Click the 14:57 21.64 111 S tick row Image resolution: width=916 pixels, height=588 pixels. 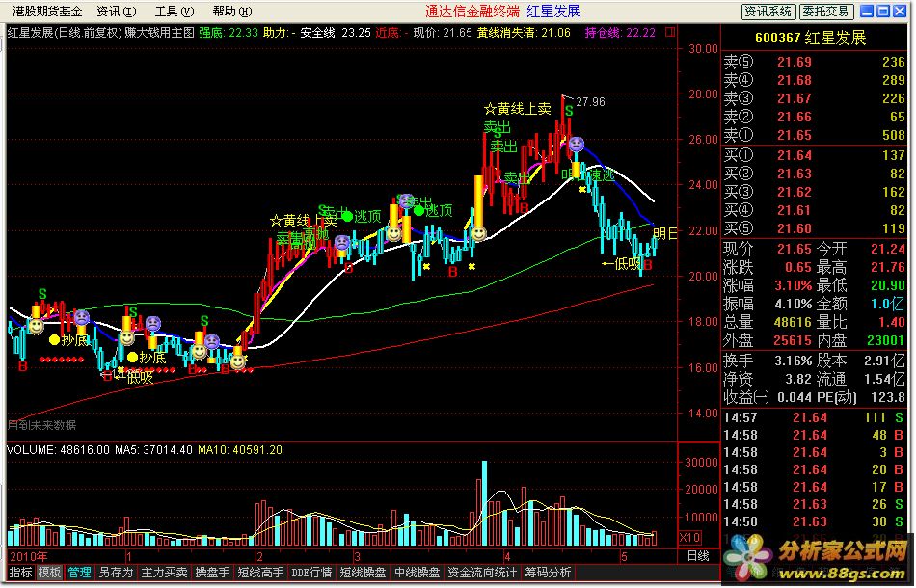click(x=815, y=417)
